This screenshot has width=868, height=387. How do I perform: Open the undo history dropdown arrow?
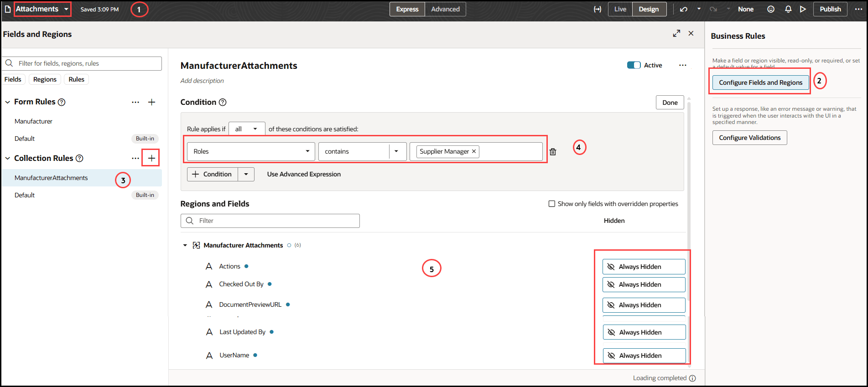pyautogui.click(x=699, y=9)
